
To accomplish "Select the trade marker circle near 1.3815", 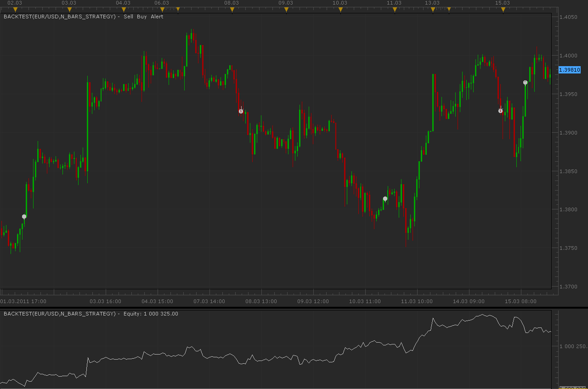I will pos(385,199).
